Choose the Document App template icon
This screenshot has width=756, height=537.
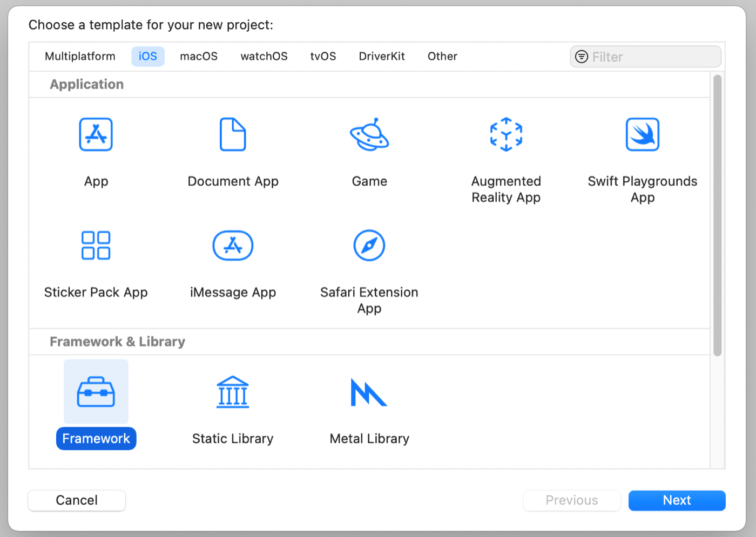pos(233,134)
